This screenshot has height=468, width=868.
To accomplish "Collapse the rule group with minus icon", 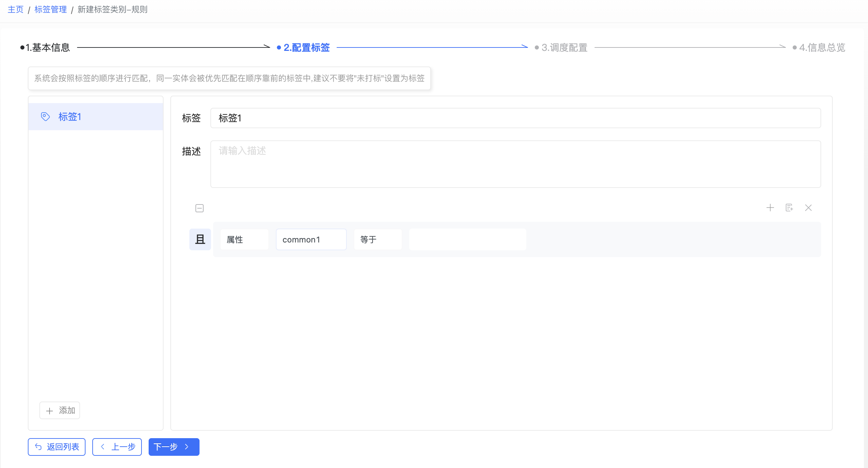I will (x=200, y=208).
